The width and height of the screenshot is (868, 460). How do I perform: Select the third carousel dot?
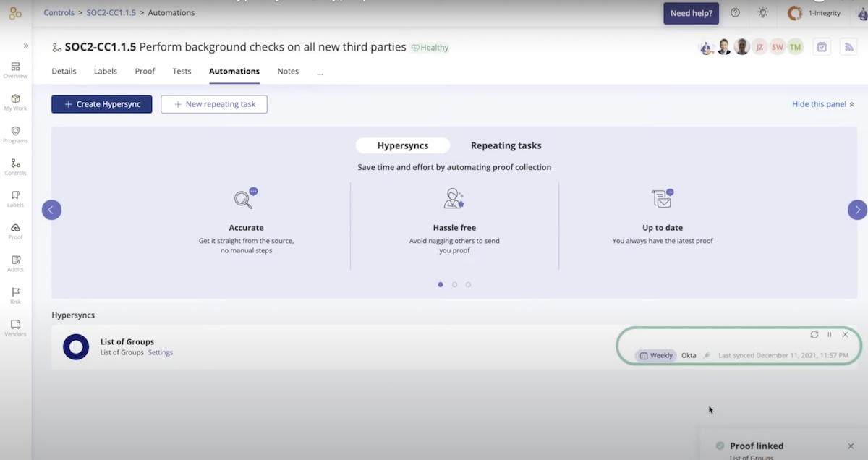click(468, 284)
